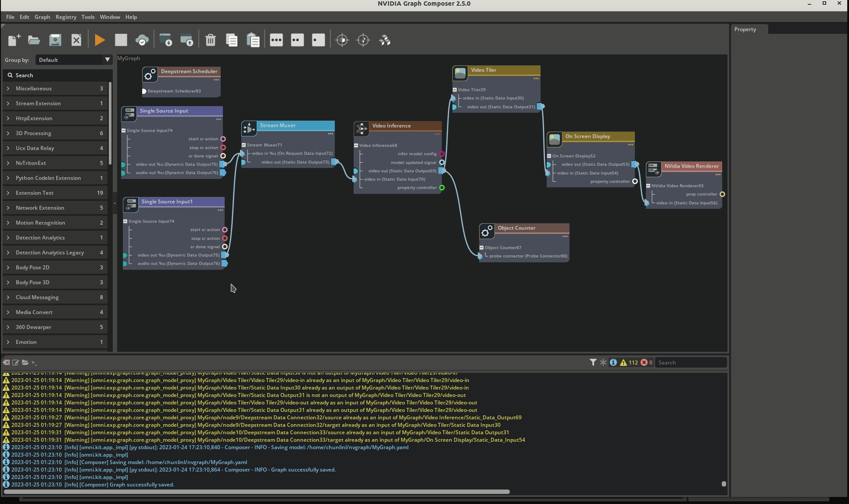Expand the Stream Extension category
This screenshot has width=849, height=504.
point(55,103)
